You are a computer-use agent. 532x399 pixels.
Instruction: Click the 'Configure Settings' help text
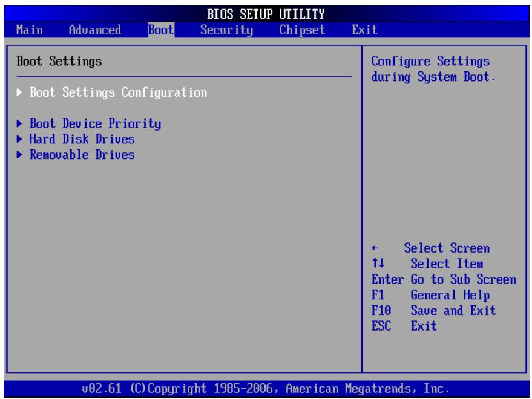(x=430, y=61)
